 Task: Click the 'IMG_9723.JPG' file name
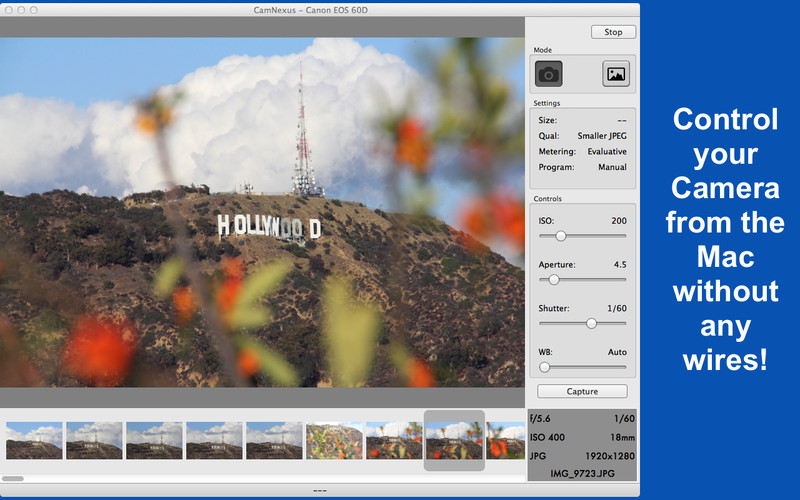click(x=582, y=473)
